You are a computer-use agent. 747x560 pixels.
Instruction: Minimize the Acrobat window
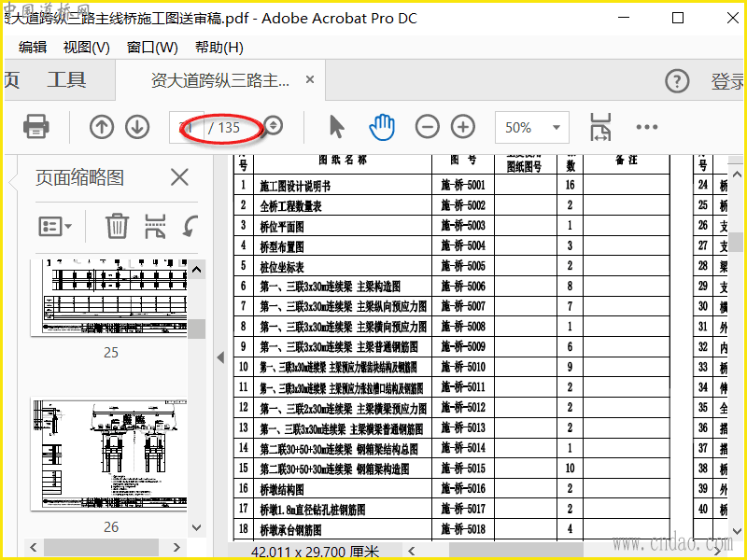624,18
